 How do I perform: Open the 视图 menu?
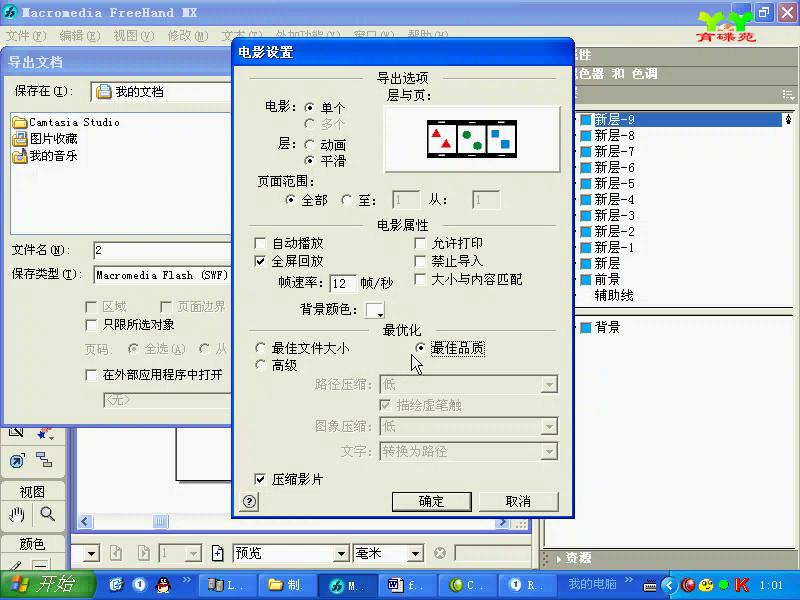pyautogui.click(x=134, y=36)
